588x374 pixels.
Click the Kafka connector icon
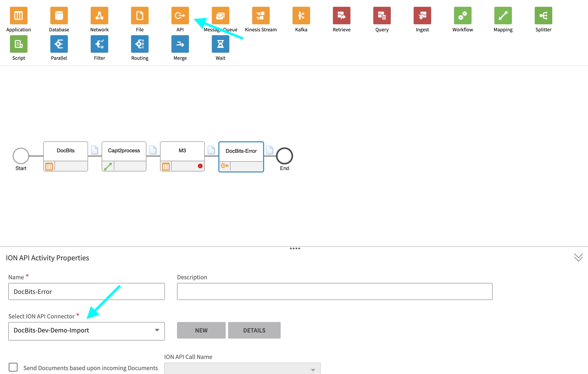tap(301, 16)
